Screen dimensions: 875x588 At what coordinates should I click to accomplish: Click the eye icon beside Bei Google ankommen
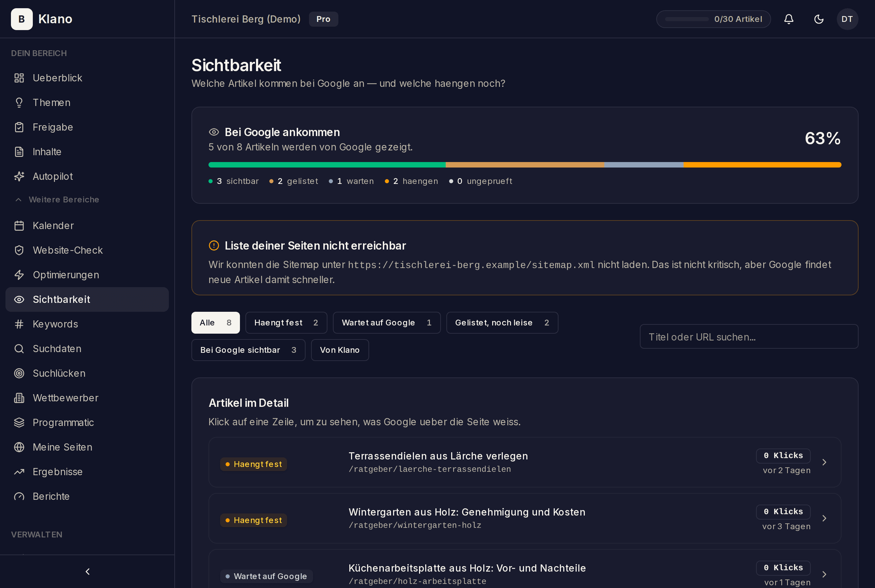pyautogui.click(x=214, y=132)
